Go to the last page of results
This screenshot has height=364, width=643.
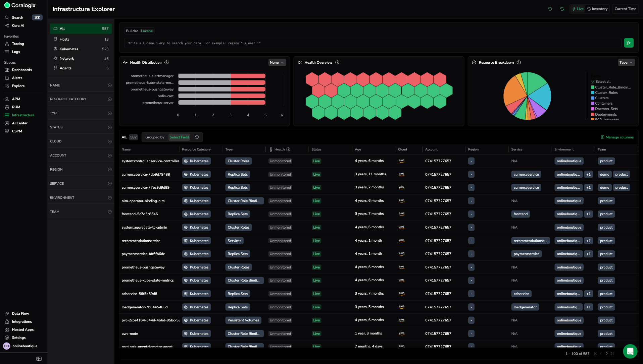(x=612, y=354)
